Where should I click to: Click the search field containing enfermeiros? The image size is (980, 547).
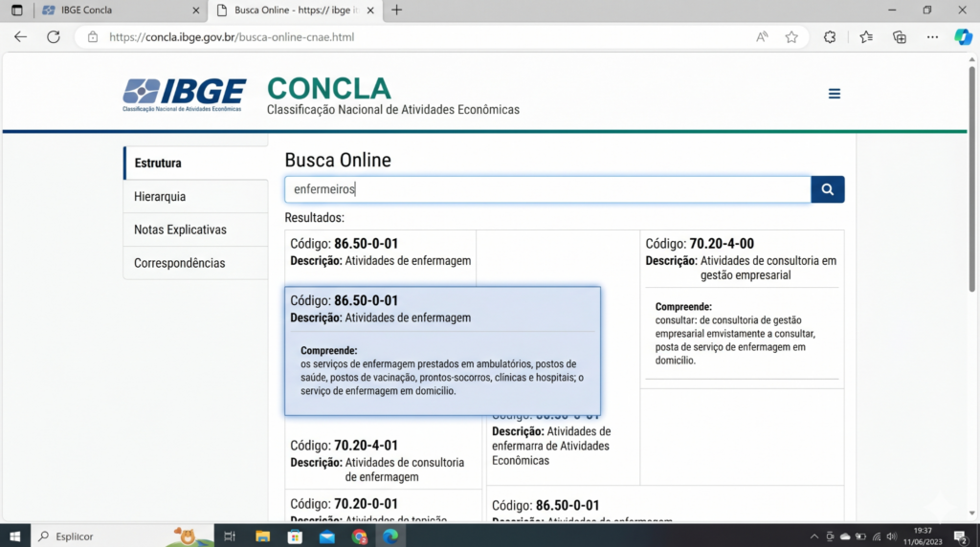[547, 189]
